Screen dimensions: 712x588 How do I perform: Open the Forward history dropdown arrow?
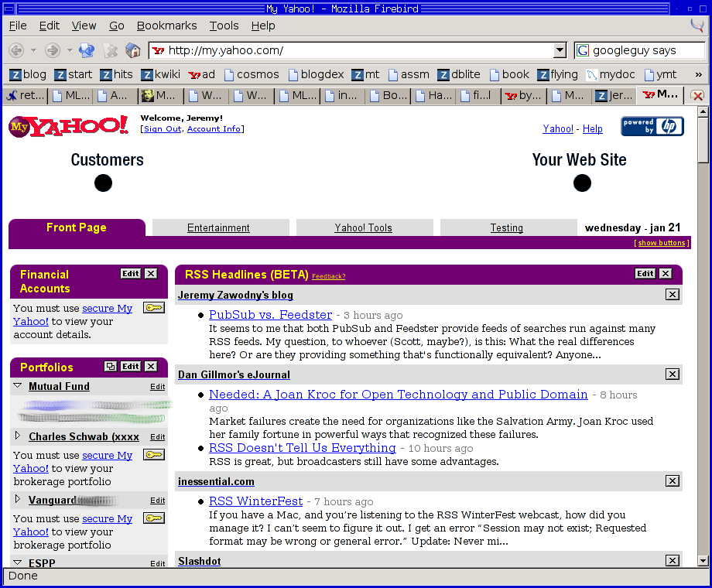tap(70, 50)
